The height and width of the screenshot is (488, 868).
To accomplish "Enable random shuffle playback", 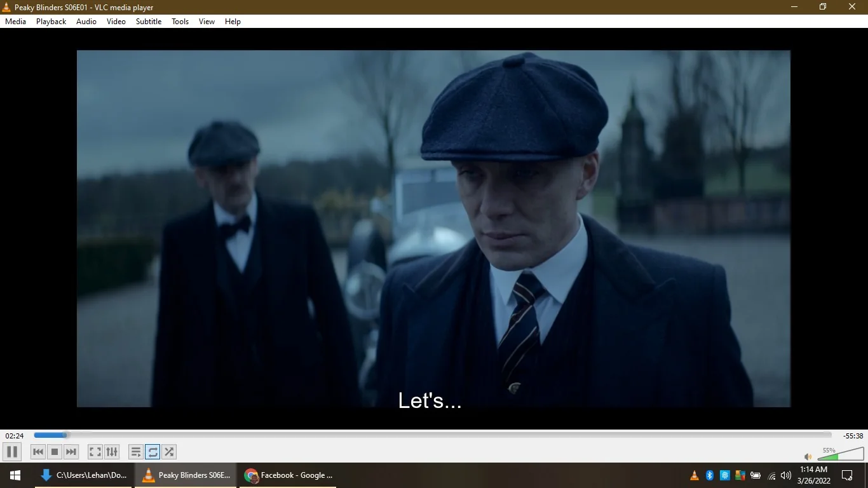I will pyautogui.click(x=169, y=452).
